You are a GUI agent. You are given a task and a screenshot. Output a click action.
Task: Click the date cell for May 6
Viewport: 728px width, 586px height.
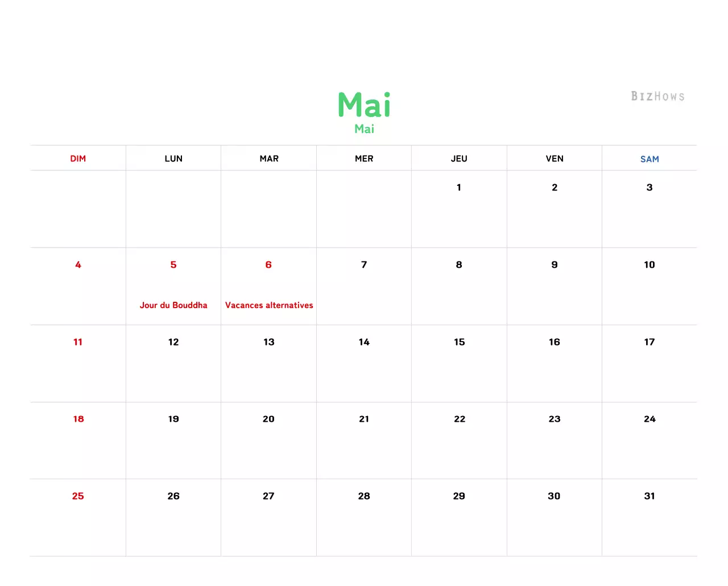pos(268,264)
